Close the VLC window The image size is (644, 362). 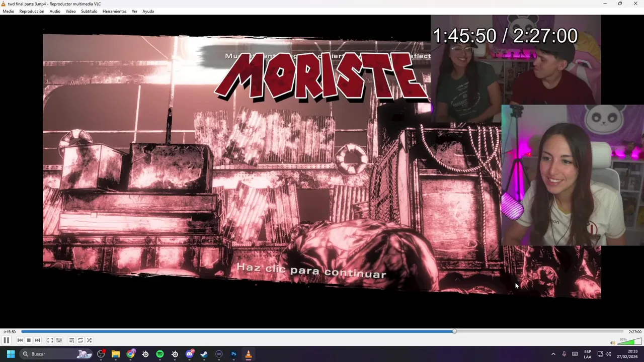pyautogui.click(x=635, y=4)
